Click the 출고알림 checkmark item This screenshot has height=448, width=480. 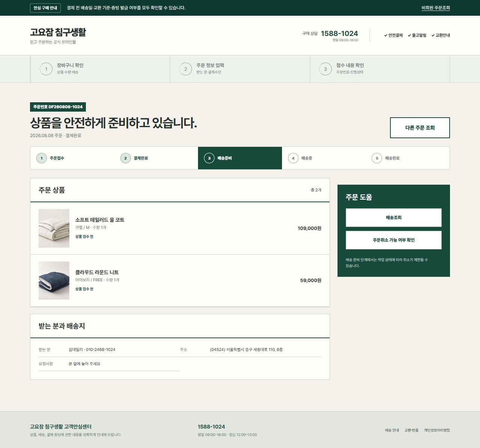(x=417, y=35)
